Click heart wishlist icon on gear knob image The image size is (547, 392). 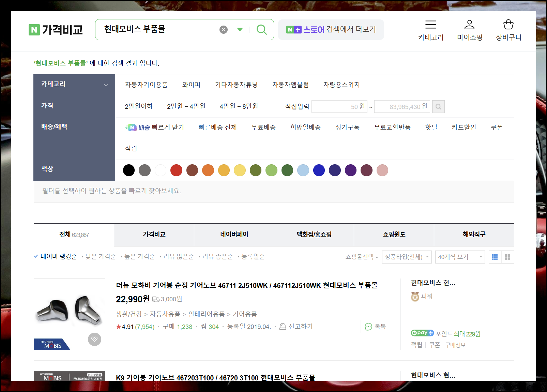[x=94, y=339]
